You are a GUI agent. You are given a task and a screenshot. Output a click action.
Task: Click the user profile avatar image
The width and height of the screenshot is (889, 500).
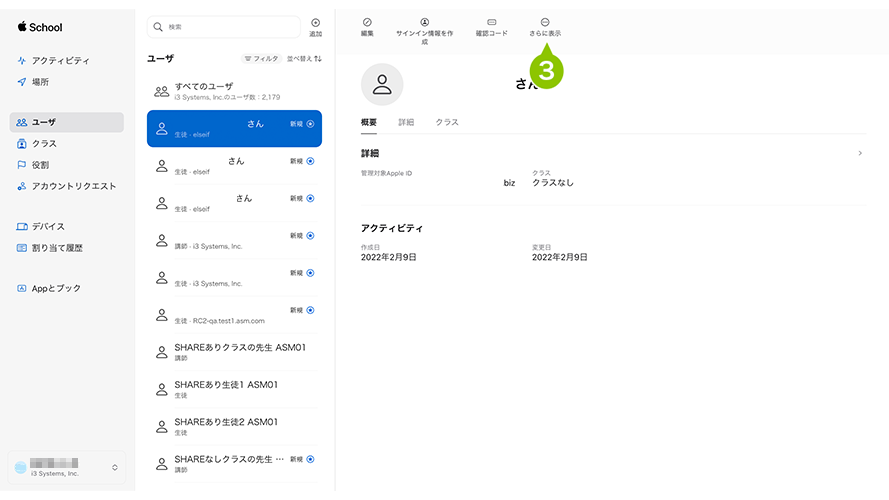coord(382,84)
